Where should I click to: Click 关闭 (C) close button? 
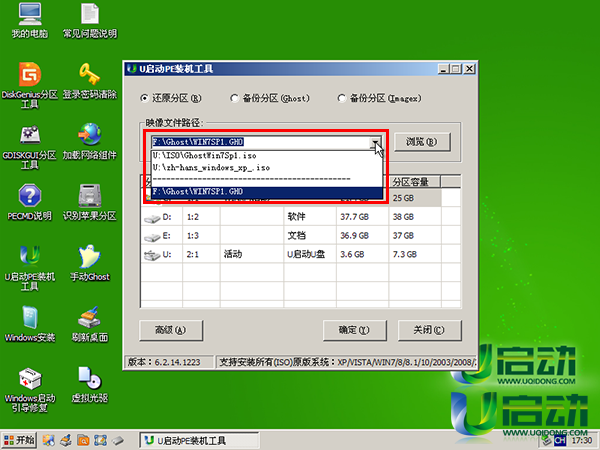coord(429,330)
